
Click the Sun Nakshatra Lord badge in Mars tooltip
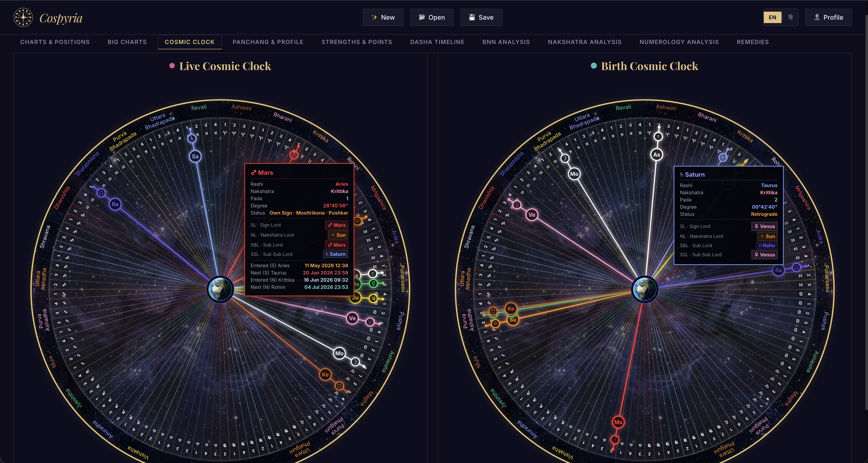click(x=338, y=235)
